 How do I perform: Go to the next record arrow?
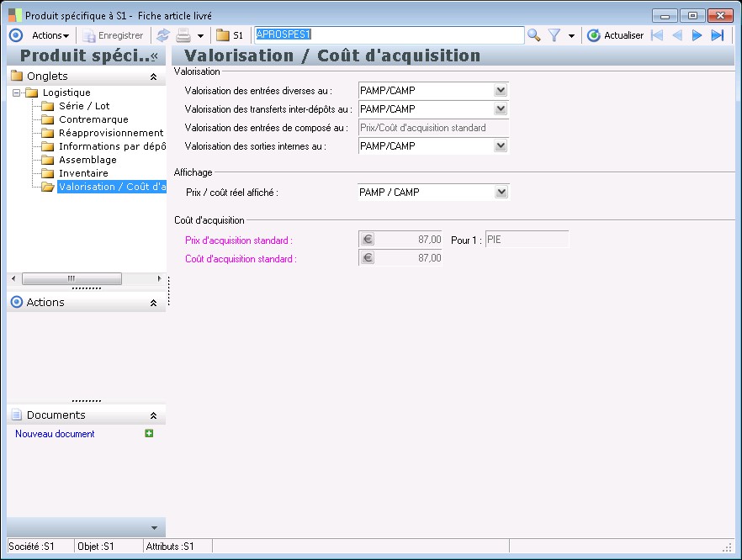(697, 35)
